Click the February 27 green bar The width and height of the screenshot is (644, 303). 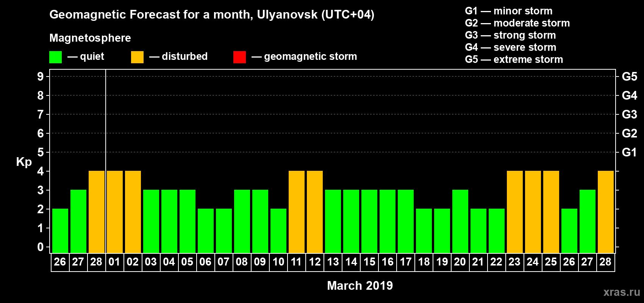click(78, 221)
